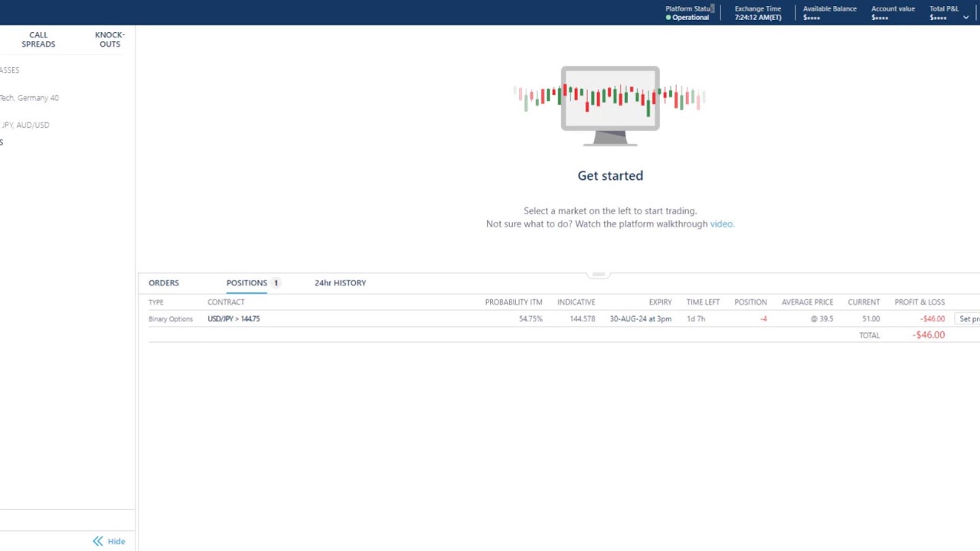This screenshot has width=980, height=551.
Task: Open the platform walkthrough video link
Action: point(722,224)
